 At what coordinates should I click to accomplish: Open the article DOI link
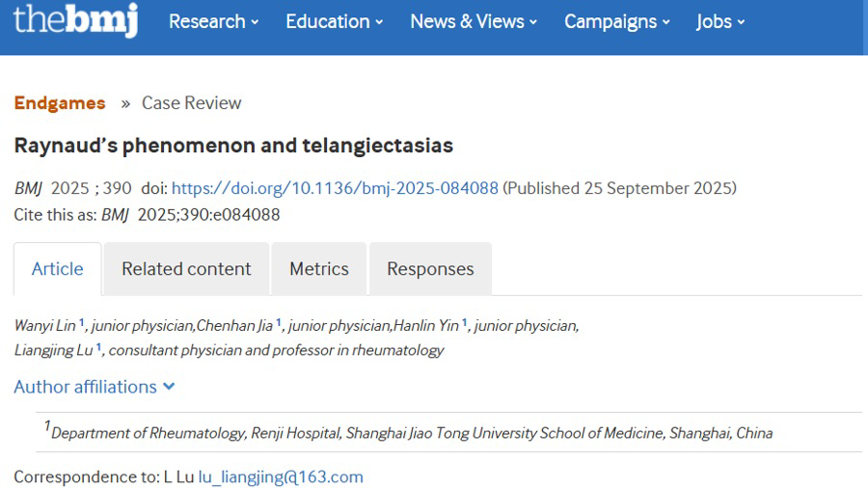click(335, 188)
